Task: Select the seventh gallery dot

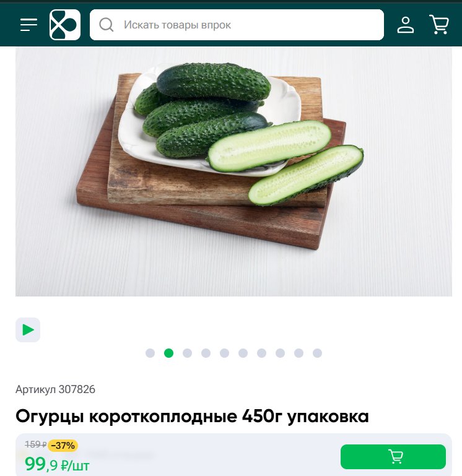Action: point(261,353)
